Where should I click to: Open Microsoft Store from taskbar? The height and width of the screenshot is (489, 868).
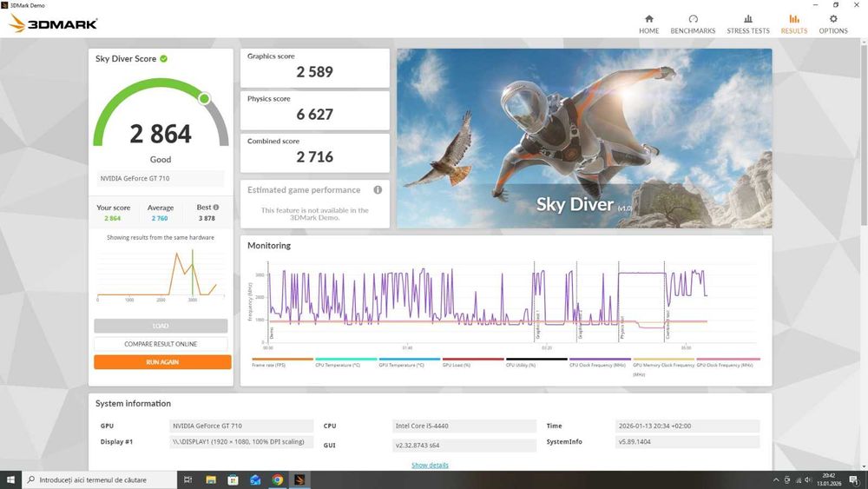coord(233,479)
